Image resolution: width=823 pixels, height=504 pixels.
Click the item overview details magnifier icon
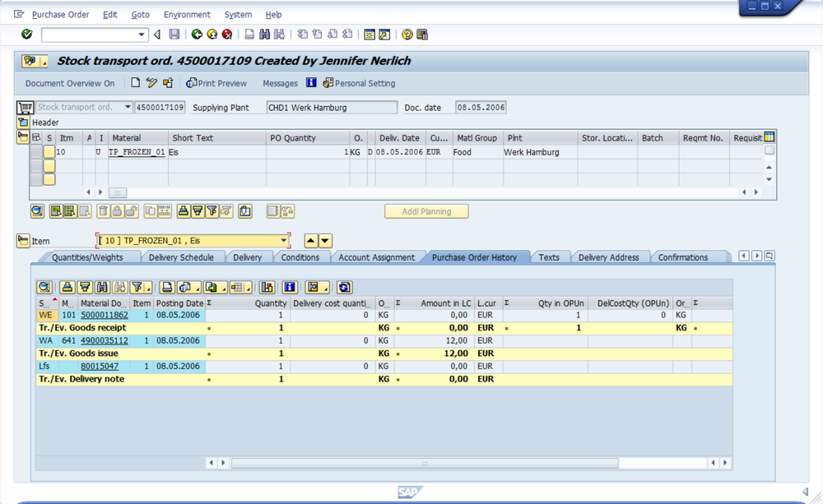tap(37, 211)
